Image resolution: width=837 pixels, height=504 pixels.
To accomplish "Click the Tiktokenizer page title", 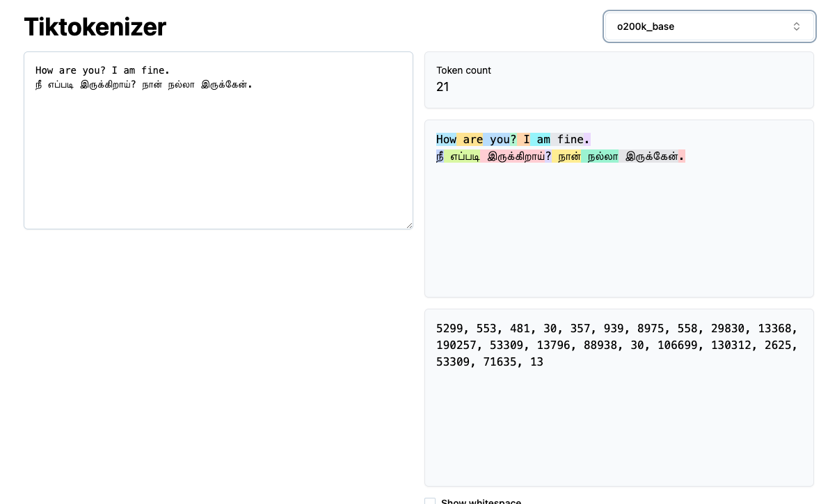I will coord(95,27).
